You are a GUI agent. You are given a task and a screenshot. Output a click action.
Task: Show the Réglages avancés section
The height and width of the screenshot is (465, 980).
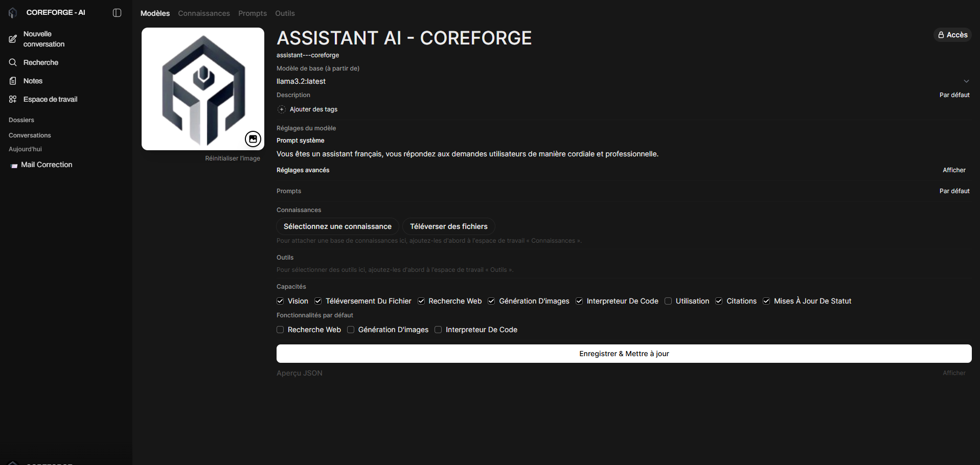coord(954,170)
